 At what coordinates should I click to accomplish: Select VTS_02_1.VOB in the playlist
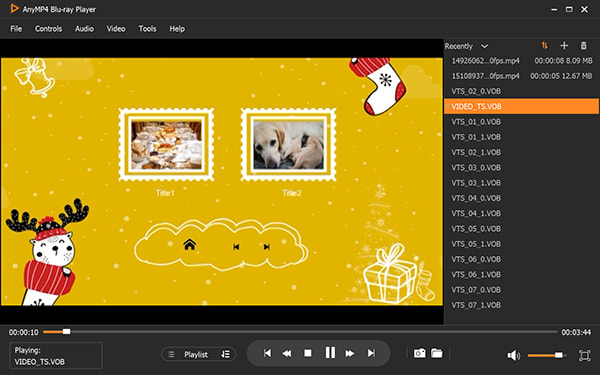tap(522, 152)
